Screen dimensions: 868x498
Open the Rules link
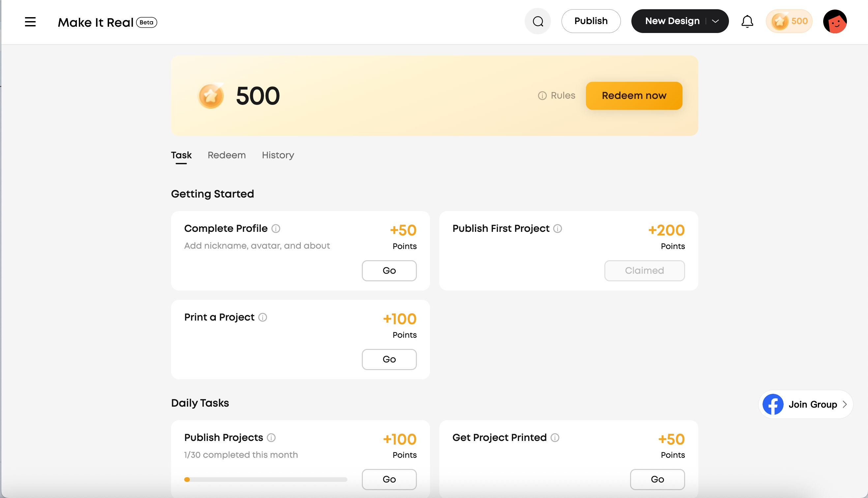pos(557,96)
